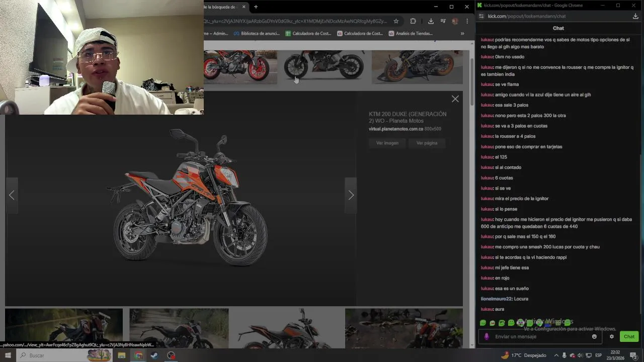Open Chrome downloads icon in the main window

click(x=431, y=21)
